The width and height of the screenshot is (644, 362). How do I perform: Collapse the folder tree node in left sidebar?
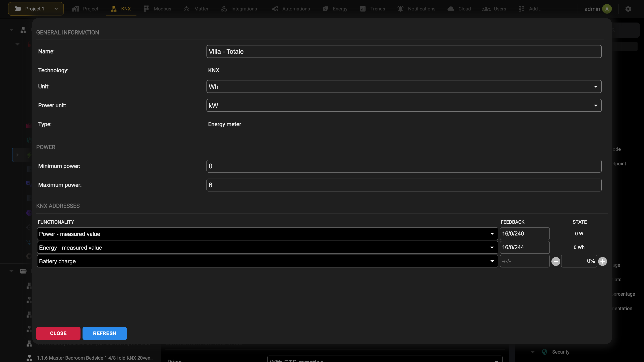[11, 271]
